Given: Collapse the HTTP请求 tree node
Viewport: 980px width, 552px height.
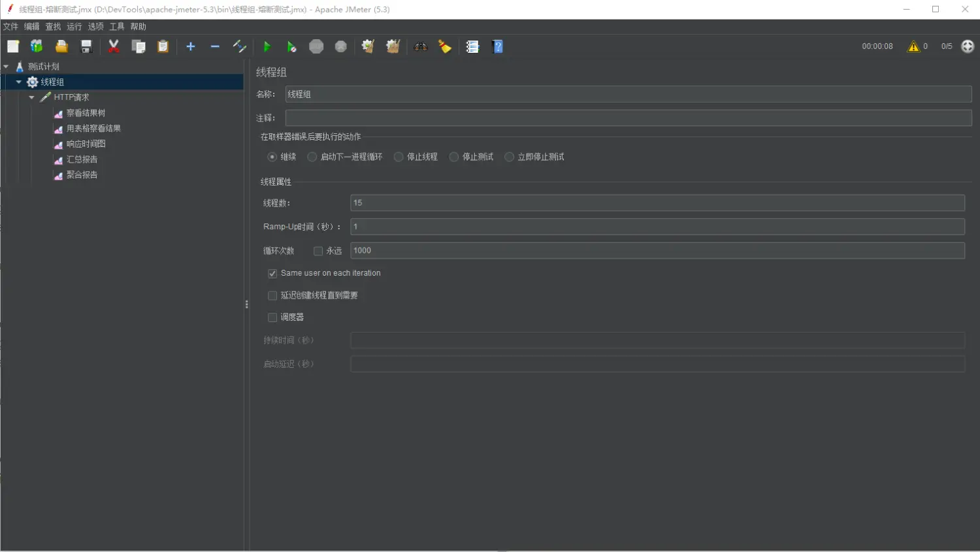Looking at the screenshot, I should (31, 97).
